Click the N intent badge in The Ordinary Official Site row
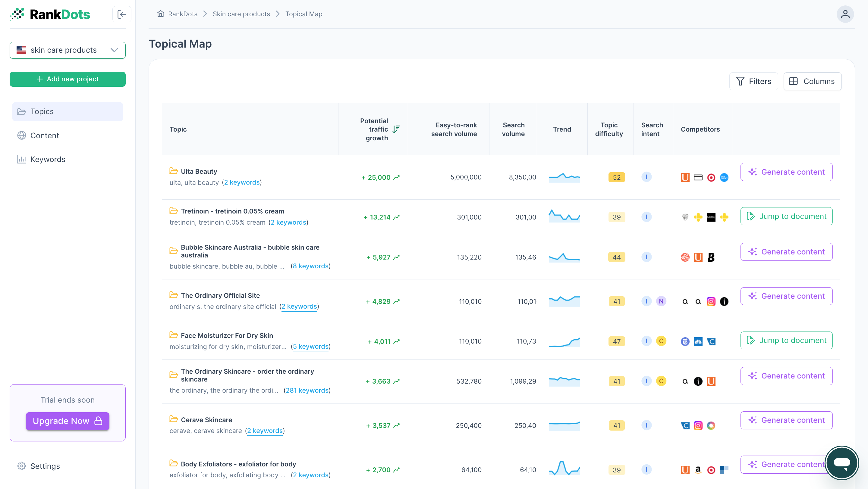The height and width of the screenshot is (489, 868). tap(661, 301)
